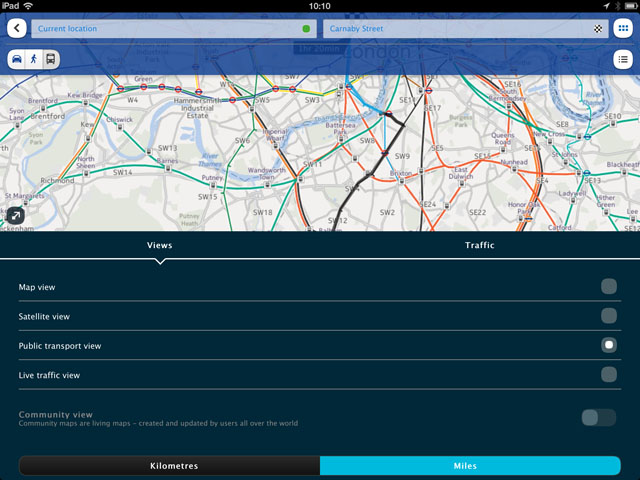Tap the Queens Road label on the map

502,138
